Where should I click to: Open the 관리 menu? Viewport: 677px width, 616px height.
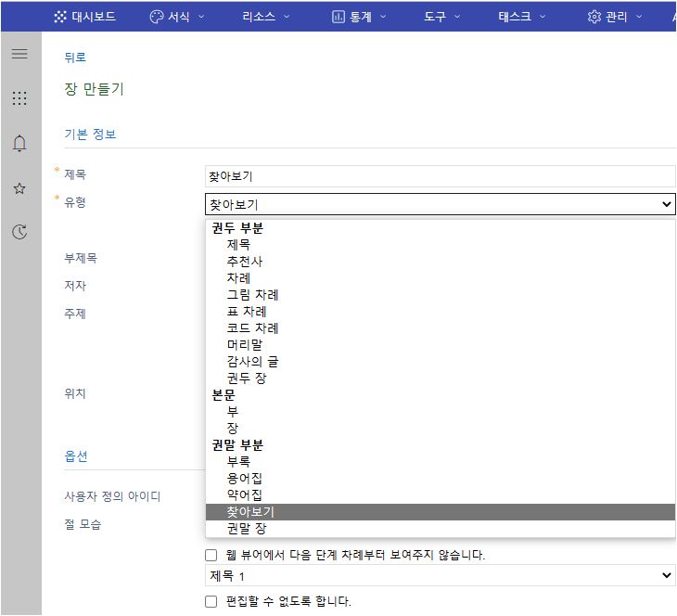615,17
